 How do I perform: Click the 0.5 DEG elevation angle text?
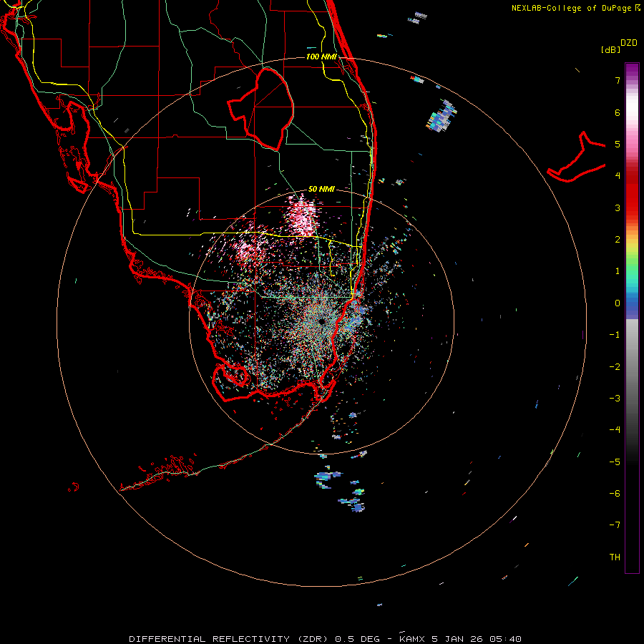pyautogui.click(x=358, y=639)
